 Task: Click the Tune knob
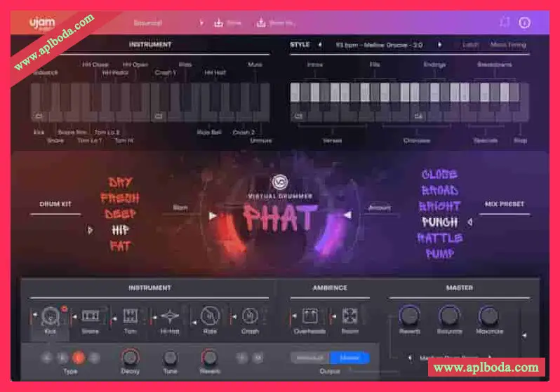pos(170,358)
